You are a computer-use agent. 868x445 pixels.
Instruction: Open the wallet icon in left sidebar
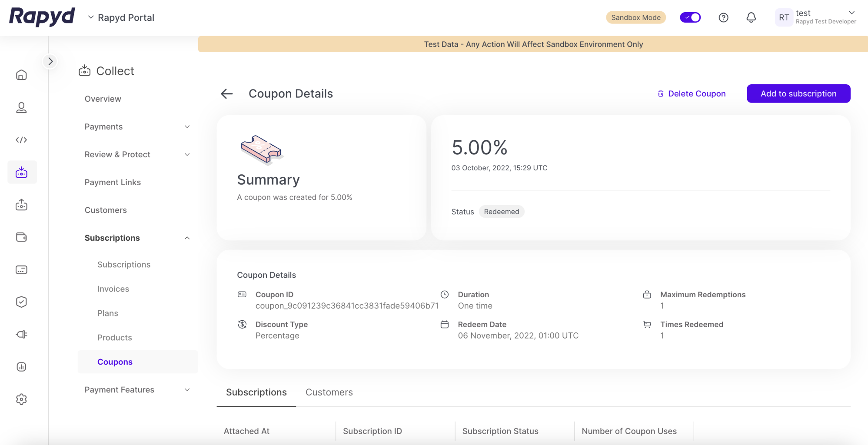21,237
